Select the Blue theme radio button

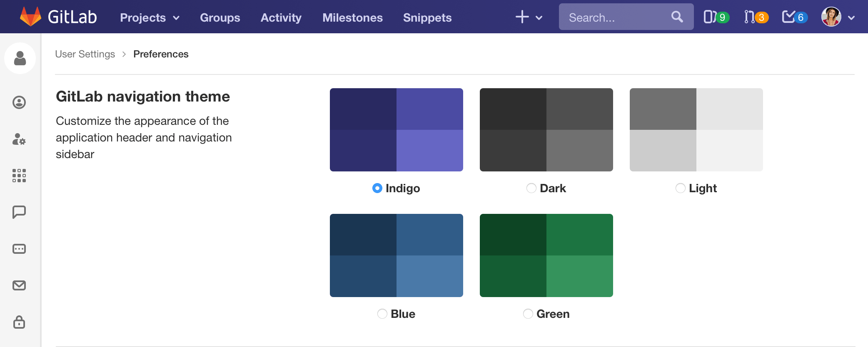(382, 314)
